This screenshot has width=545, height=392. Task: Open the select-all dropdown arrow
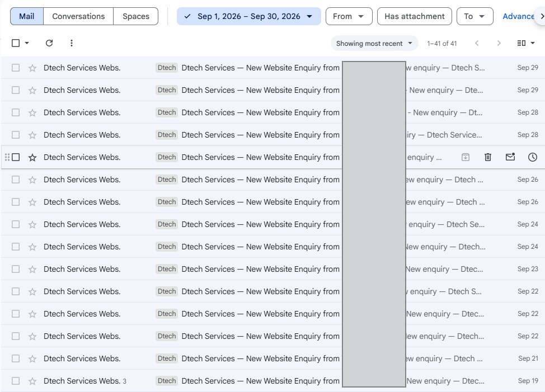click(27, 43)
